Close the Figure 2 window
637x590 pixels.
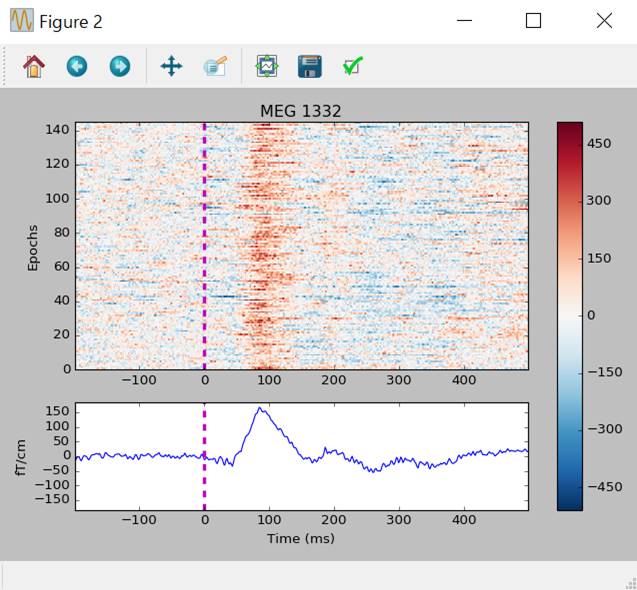pyautogui.click(x=603, y=21)
